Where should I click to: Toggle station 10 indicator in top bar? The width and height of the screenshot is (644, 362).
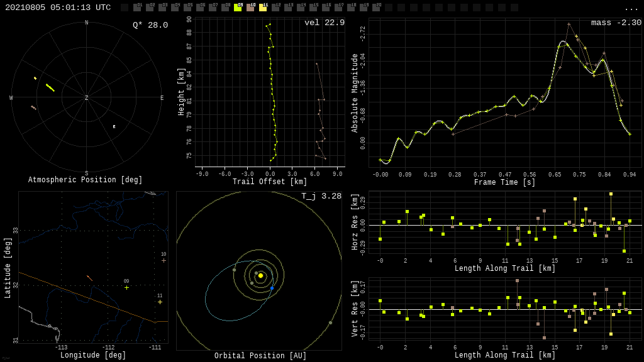[x=250, y=8]
